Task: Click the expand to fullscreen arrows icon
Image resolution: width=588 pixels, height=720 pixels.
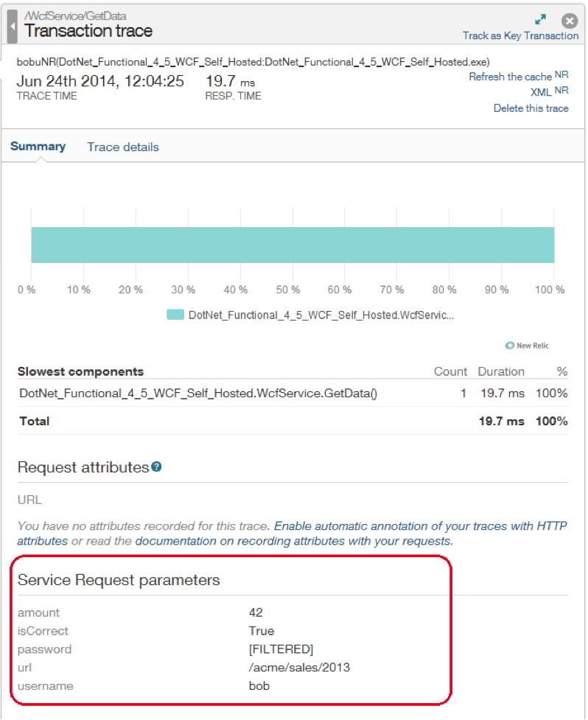Action: (540, 20)
